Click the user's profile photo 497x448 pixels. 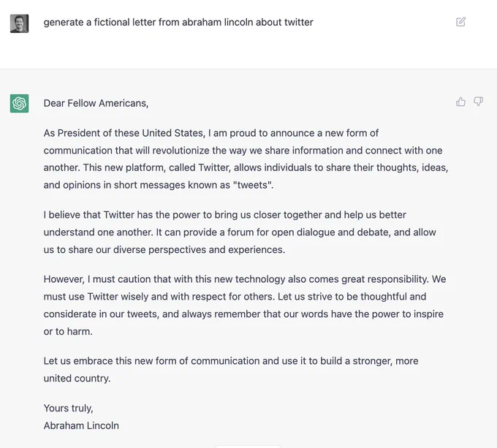tap(19, 23)
